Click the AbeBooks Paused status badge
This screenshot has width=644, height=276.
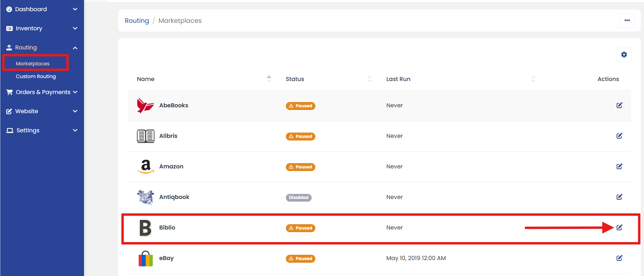tap(300, 106)
